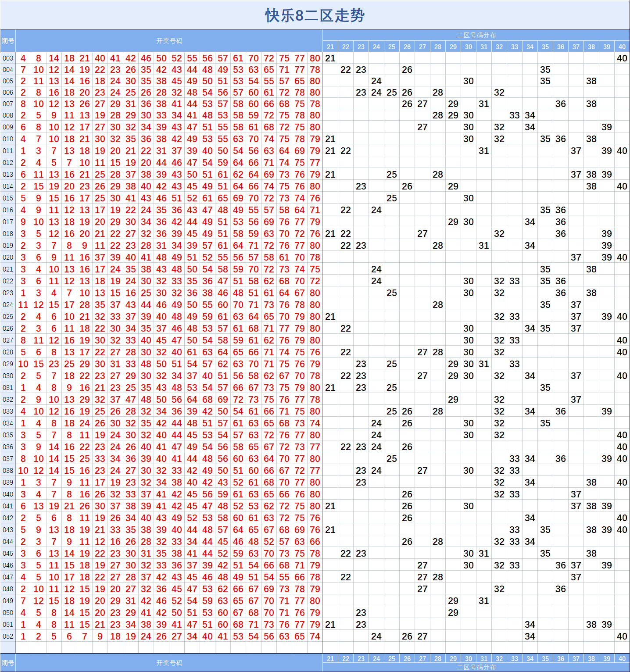Viewport: 630px width, 672px height.
Task: Select footer column label 40
Action: click(622, 658)
